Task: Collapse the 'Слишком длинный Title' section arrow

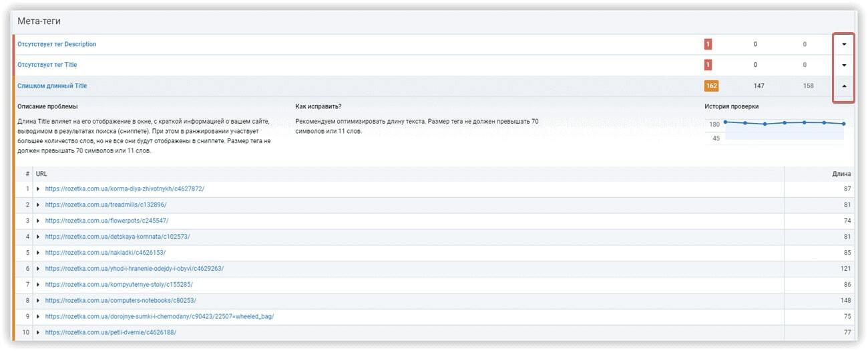Action: pos(844,86)
